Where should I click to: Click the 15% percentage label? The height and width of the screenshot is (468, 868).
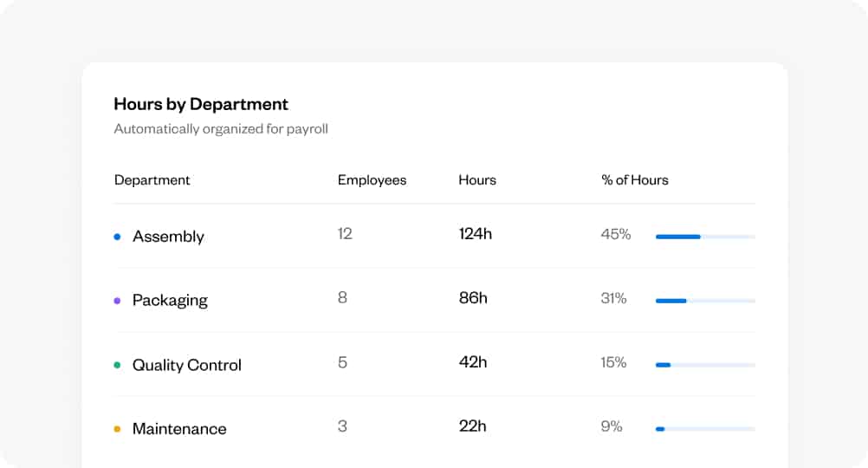(613, 363)
